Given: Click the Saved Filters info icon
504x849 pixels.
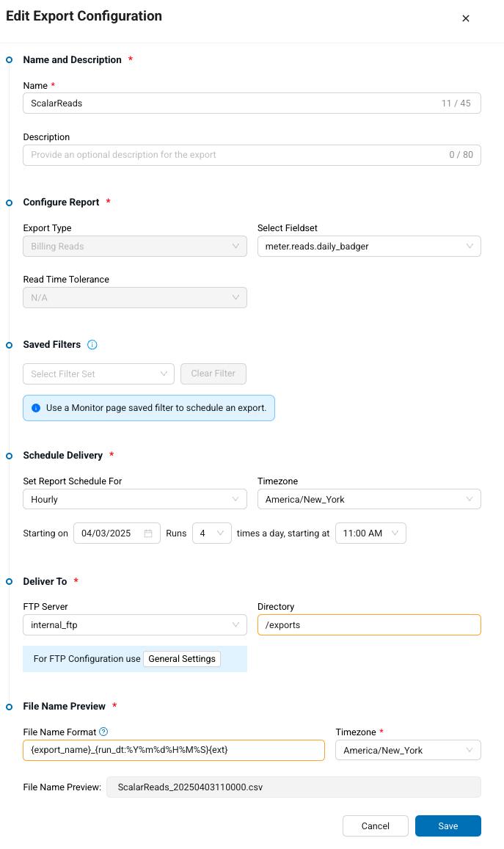Looking at the screenshot, I should [92, 345].
